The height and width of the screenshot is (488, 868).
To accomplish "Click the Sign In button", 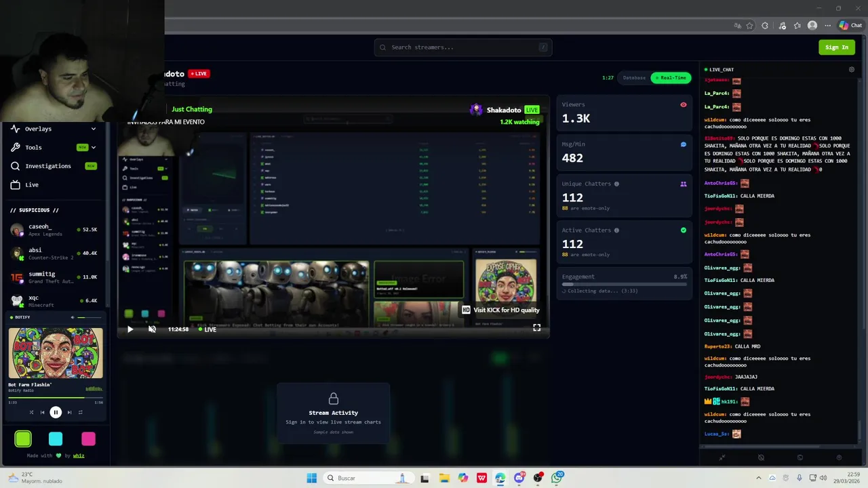I will 837,47.
